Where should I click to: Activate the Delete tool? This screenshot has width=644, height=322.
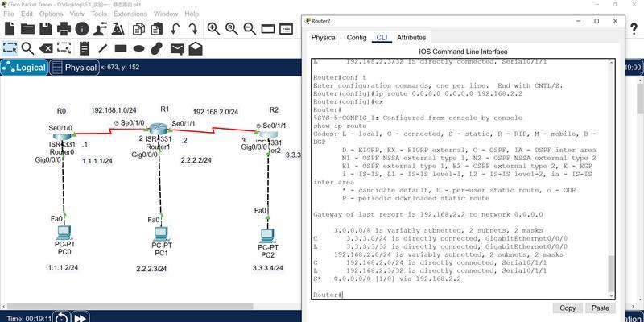pos(46,48)
